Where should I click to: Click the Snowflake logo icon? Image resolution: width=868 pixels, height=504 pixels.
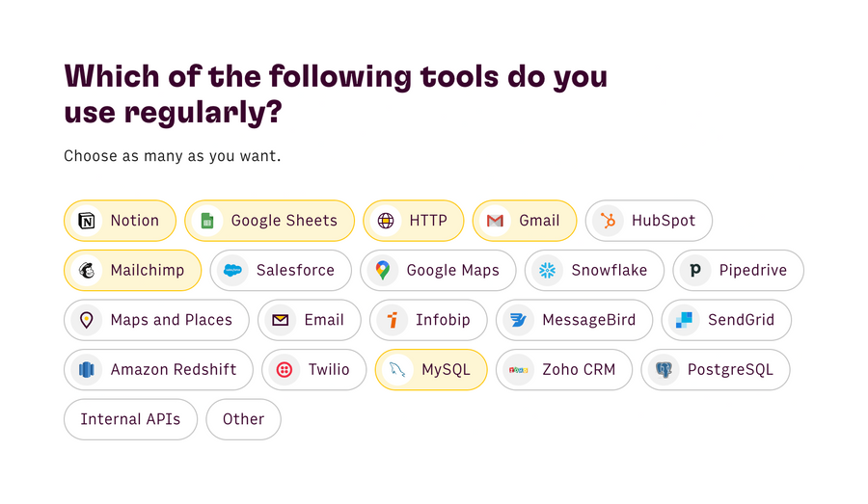coord(548,271)
